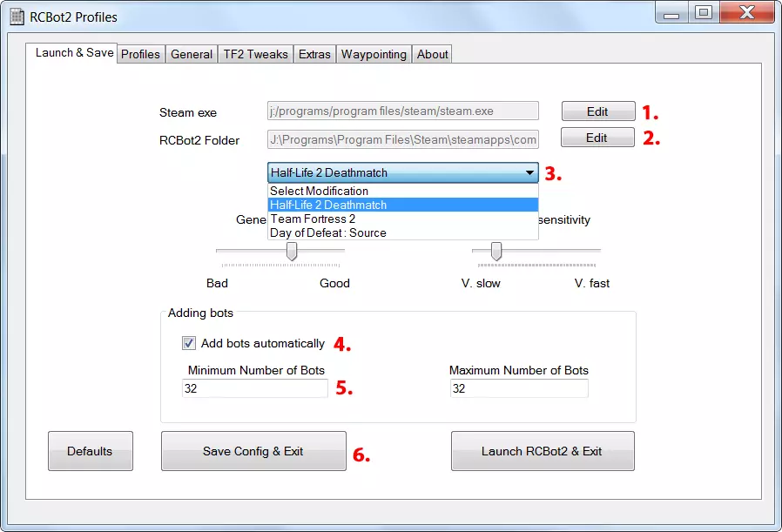The height and width of the screenshot is (532, 782).
Task: Click Save Config & Exit button
Action: (253, 451)
